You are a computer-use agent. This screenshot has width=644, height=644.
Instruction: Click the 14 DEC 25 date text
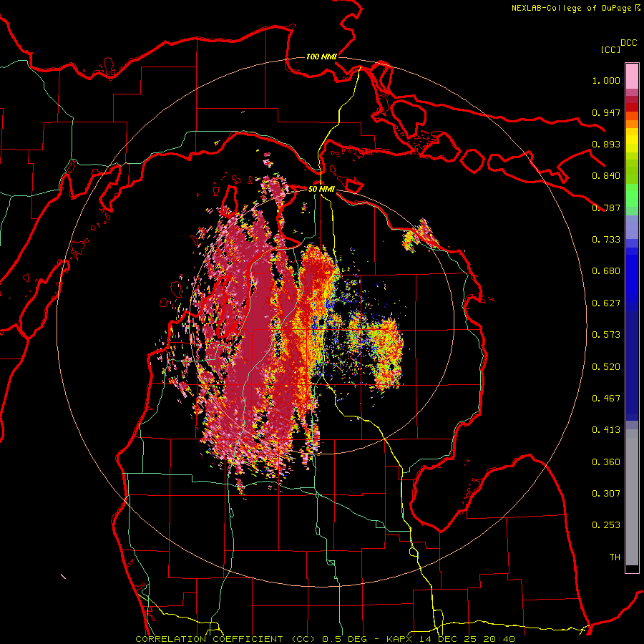point(448,639)
